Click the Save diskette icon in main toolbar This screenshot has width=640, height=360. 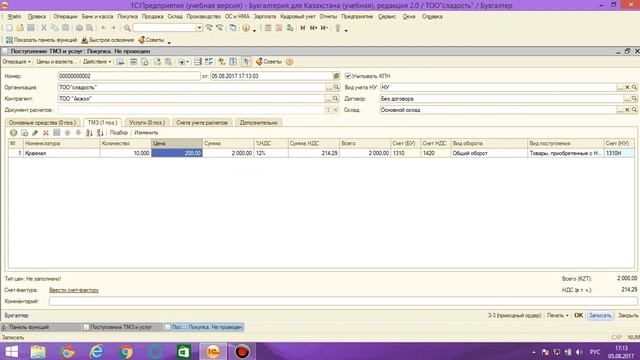click(31, 28)
